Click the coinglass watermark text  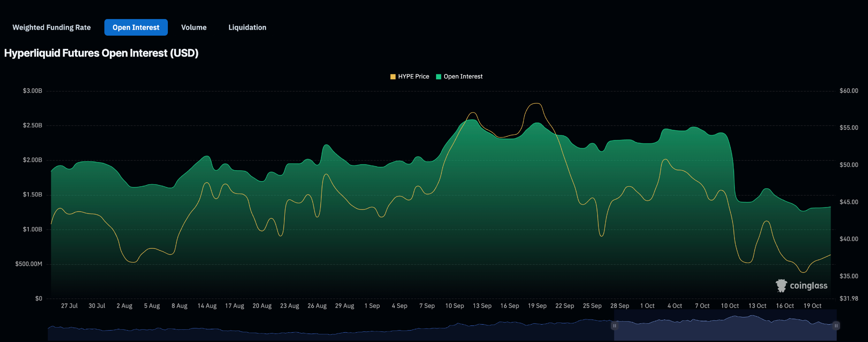808,286
